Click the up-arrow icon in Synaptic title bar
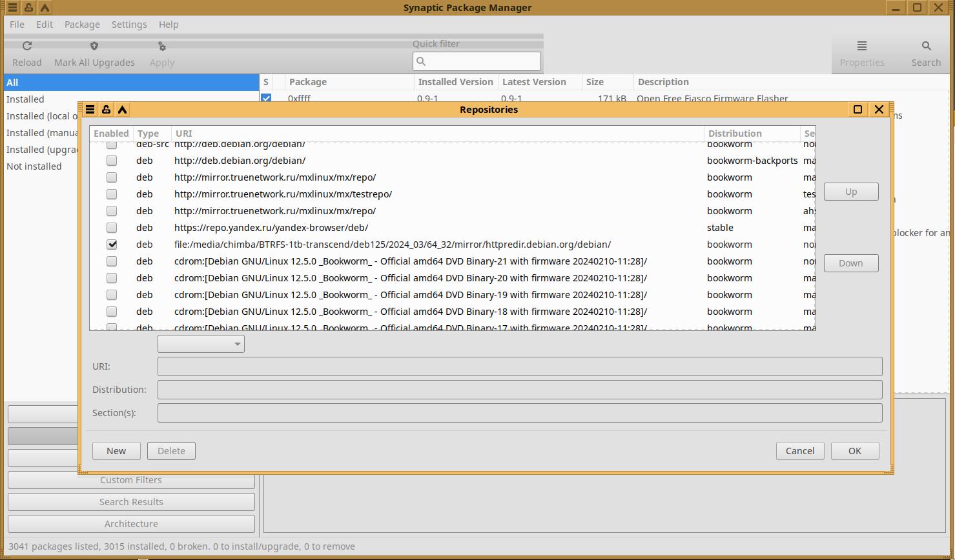The width and height of the screenshot is (955, 560). tap(45, 8)
